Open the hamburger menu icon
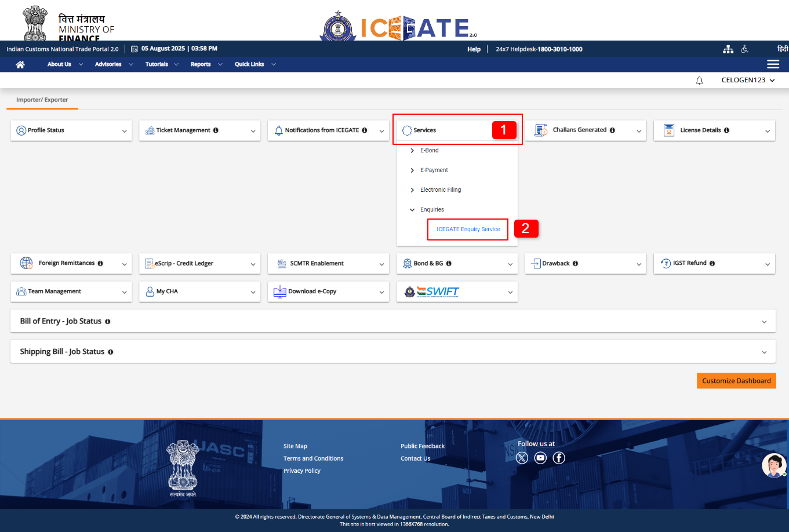 point(773,64)
